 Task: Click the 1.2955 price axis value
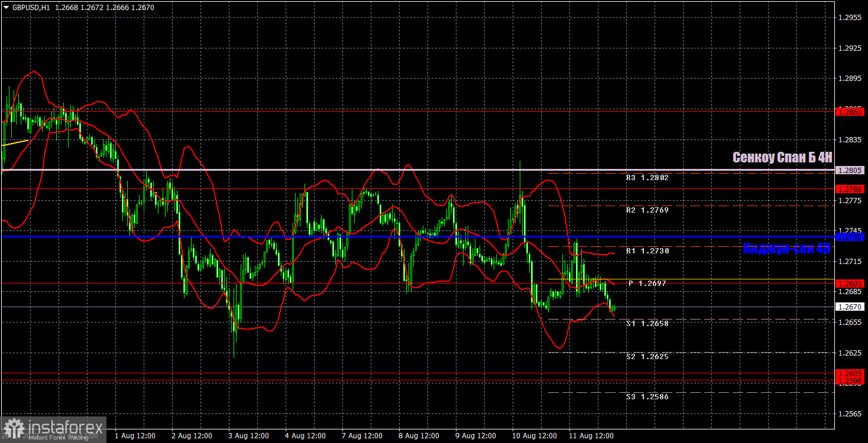(851, 18)
